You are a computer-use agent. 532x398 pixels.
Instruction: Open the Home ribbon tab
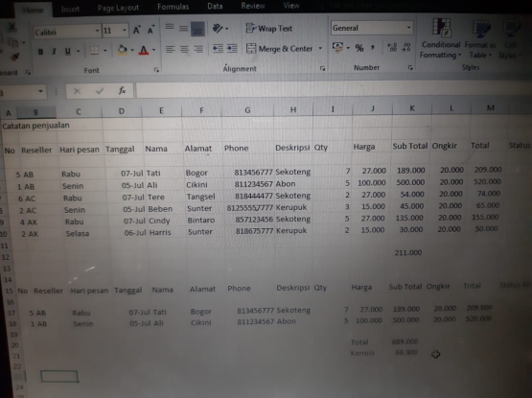pos(34,10)
